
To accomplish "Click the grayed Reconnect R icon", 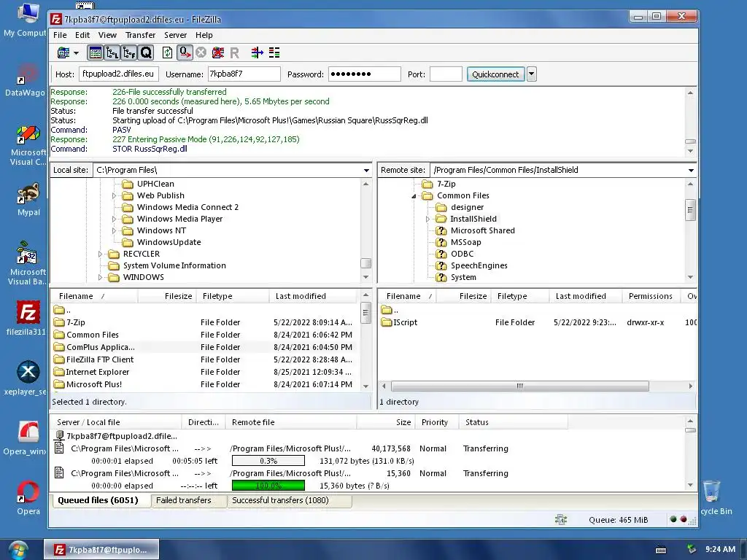I will coord(234,52).
